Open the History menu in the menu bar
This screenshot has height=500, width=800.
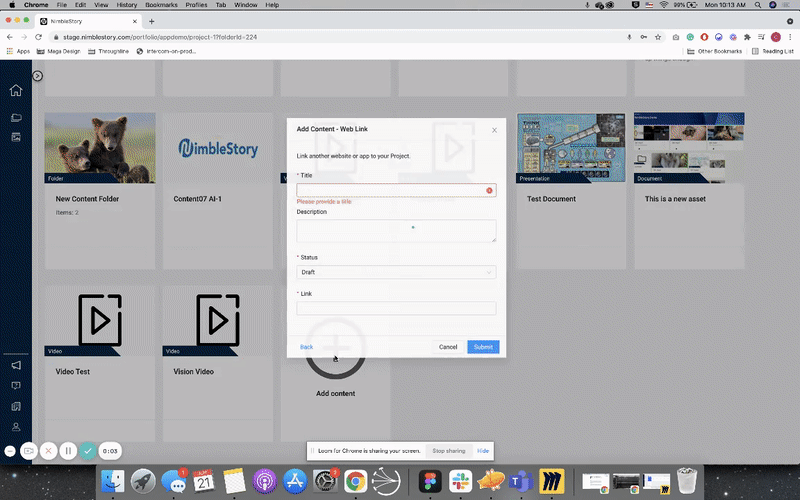124,5
